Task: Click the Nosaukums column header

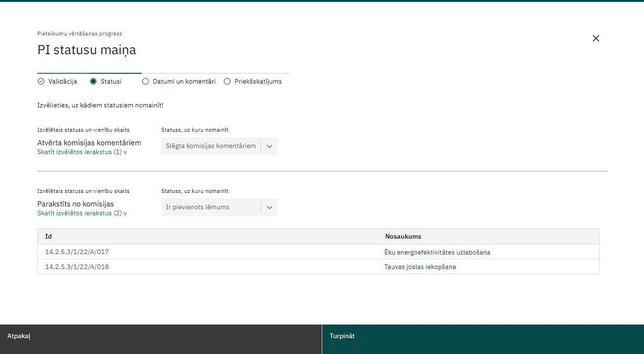Action: click(403, 236)
